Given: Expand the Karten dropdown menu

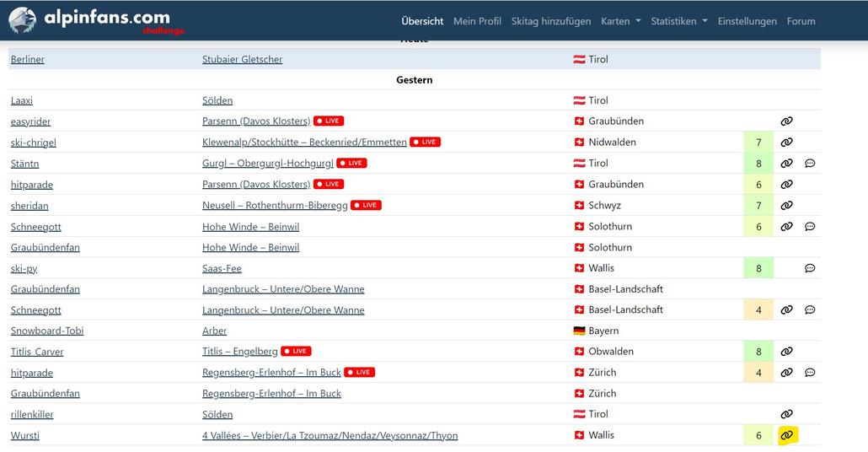Looking at the screenshot, I should pos(620,21).
